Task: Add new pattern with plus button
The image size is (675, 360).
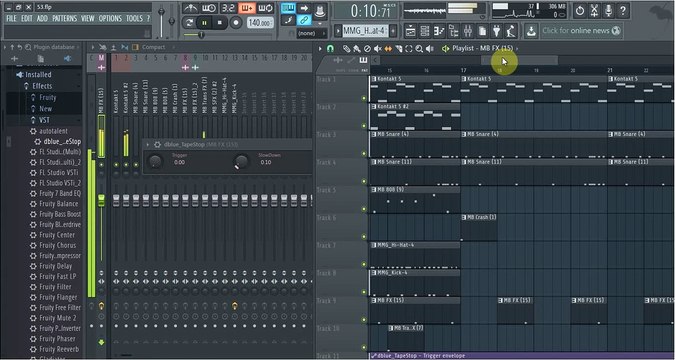Action: 393,31
